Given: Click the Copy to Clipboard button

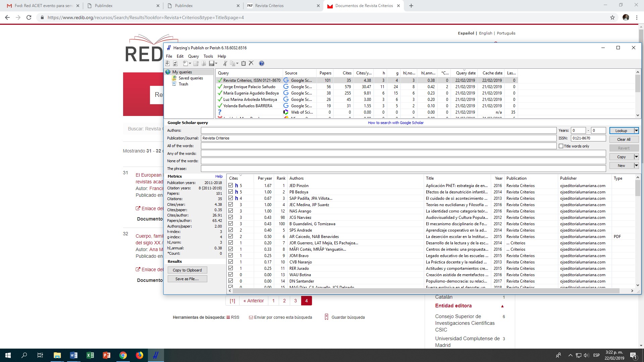Looking at the screenshot, I should click(187, 270).
